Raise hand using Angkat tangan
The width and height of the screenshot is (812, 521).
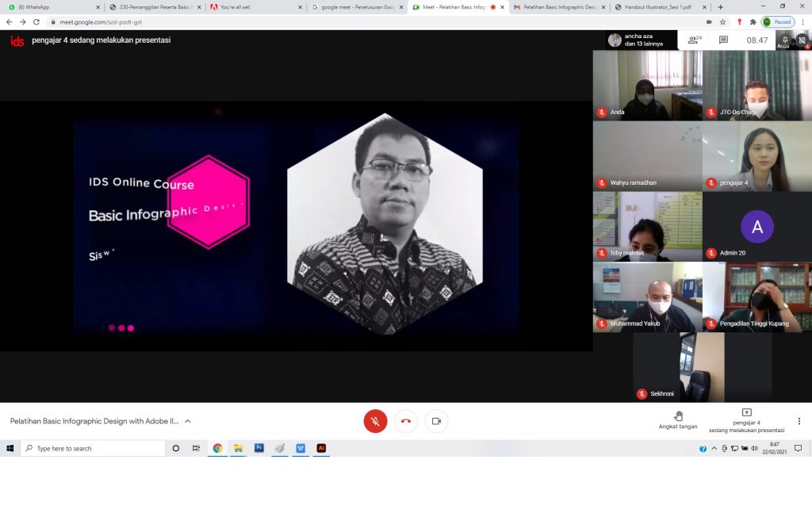point(678,420)
